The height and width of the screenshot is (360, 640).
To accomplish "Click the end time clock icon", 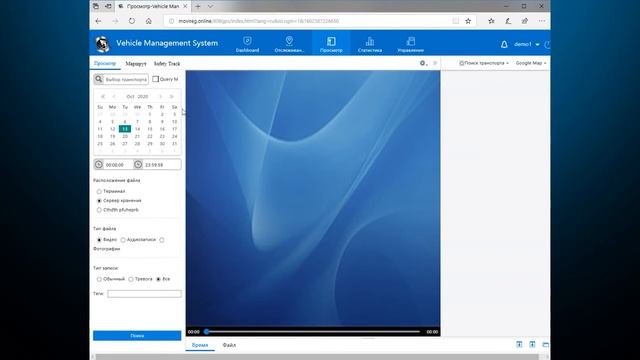I will coord(138,164).
